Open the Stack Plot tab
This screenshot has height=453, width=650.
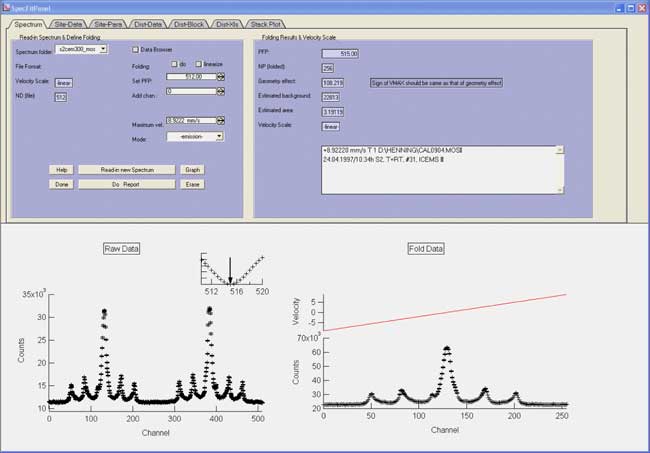265,22
